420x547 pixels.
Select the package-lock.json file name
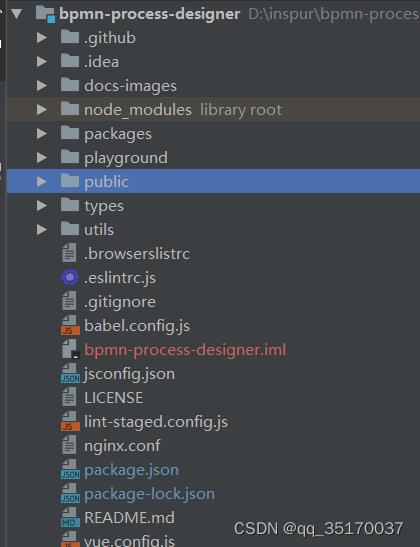[x=149, y=494]
